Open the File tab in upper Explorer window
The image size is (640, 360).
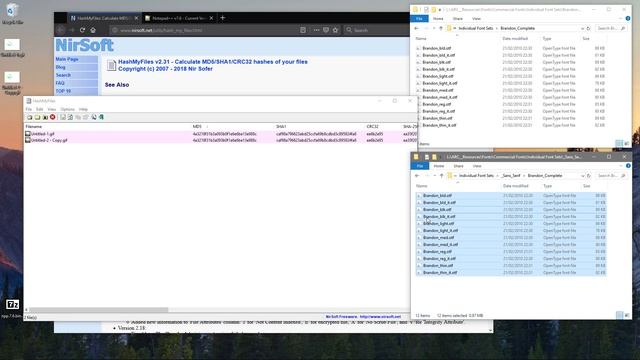click(419, 19)
